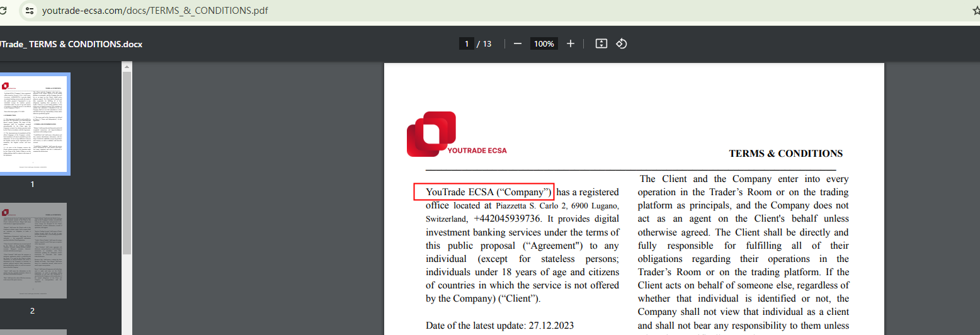
Task: Edit the current page number field
Action: (467, 44)
